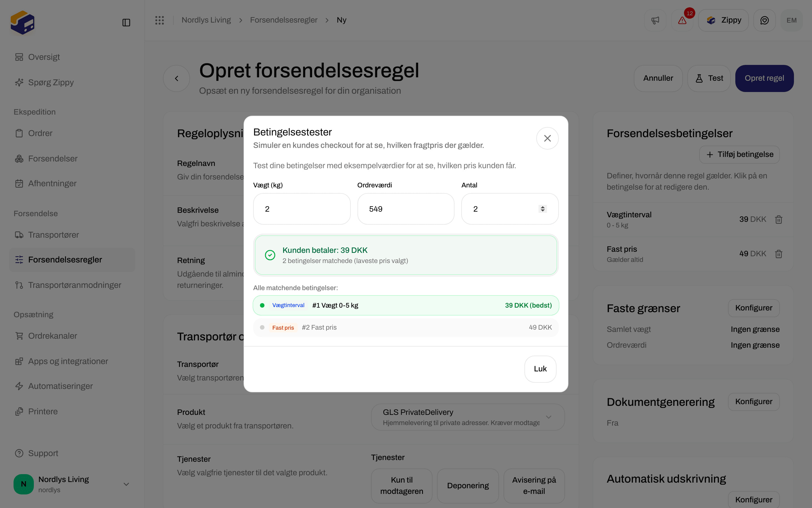Toggle the Deponering service

(468, 486)
